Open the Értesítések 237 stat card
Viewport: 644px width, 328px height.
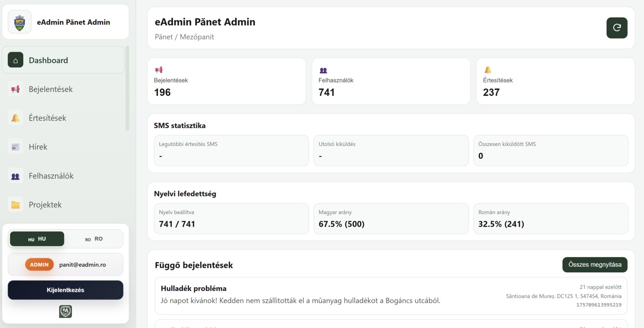[556, 81]
